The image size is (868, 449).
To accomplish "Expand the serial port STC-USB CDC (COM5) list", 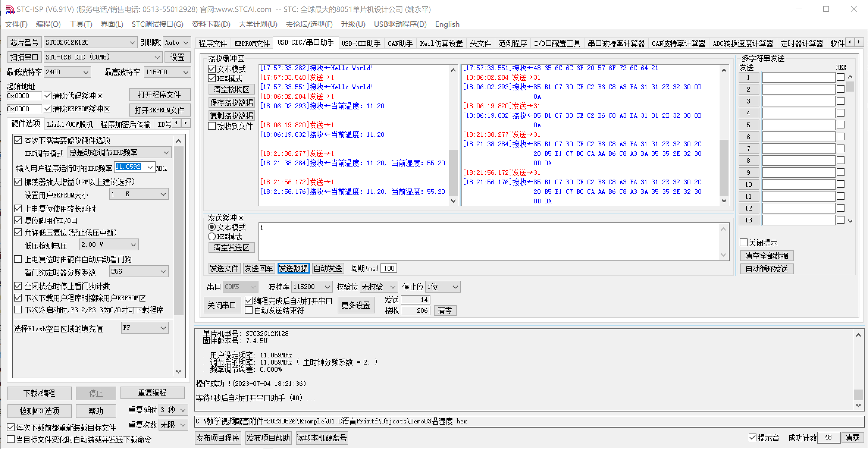I will [x=103, y=57].
